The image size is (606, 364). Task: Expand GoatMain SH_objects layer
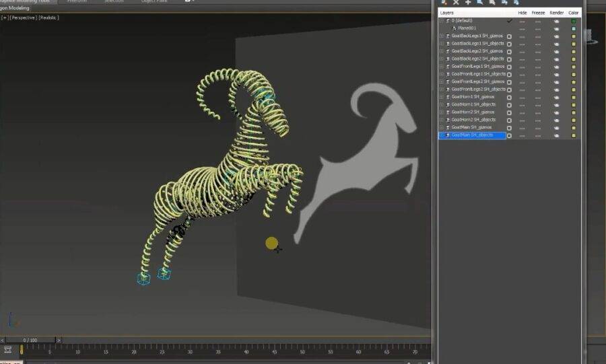click(442, 135)
